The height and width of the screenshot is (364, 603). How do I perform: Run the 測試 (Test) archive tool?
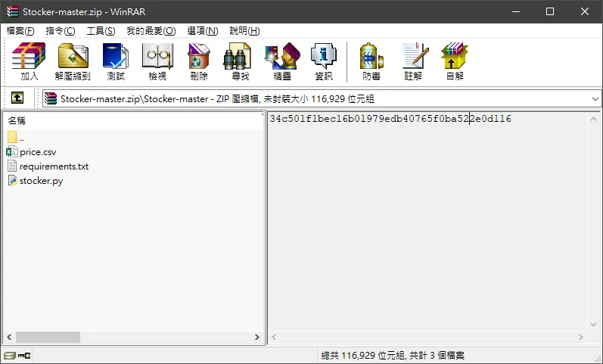[x=116, y=61]
